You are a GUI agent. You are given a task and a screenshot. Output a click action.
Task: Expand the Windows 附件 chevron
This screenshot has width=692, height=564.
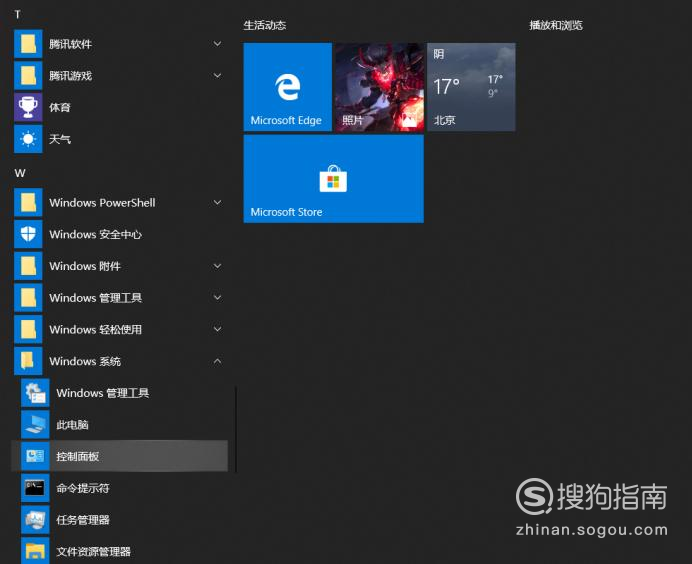click(218, 266)
